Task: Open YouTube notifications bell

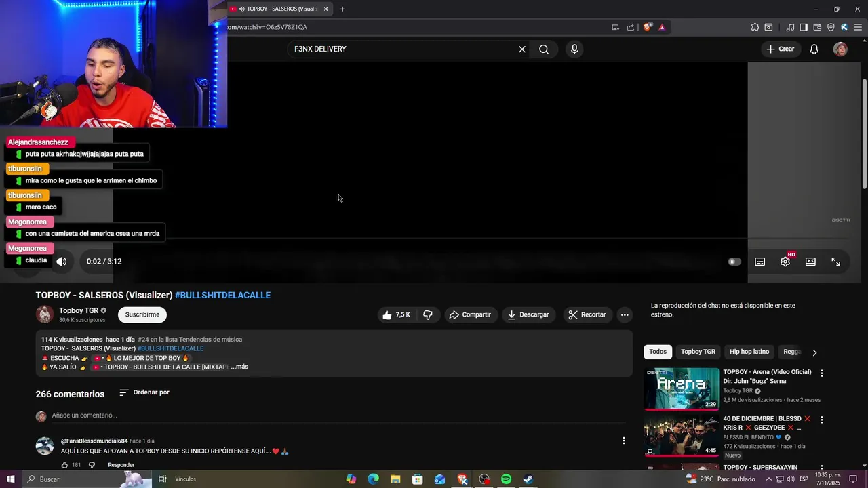Action: point(814,49)
